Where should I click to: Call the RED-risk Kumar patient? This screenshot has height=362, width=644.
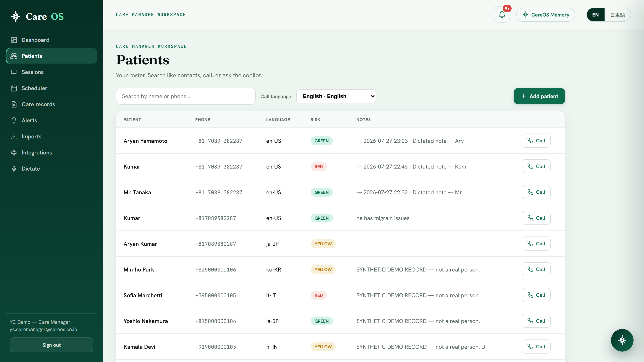(536, 166)
